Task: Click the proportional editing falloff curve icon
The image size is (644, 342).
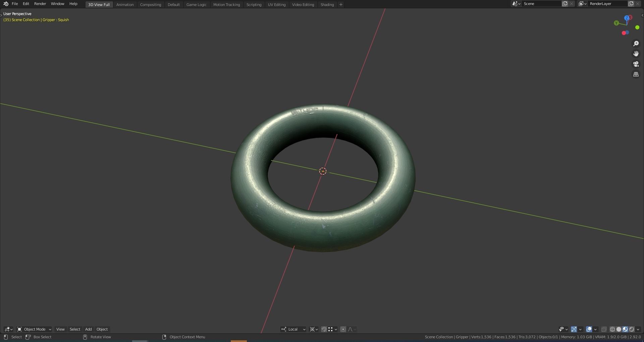Action: coord(352,329)
